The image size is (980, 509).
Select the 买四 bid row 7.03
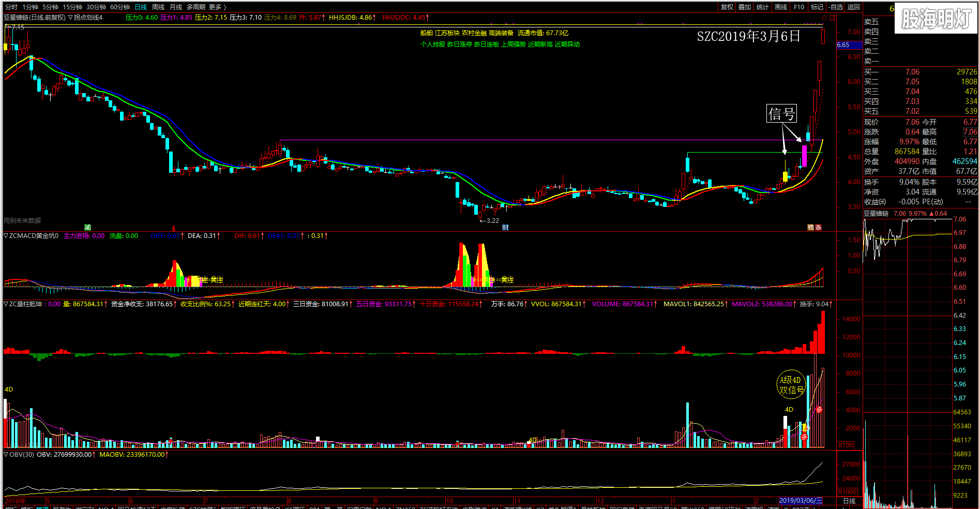(921, 101)
